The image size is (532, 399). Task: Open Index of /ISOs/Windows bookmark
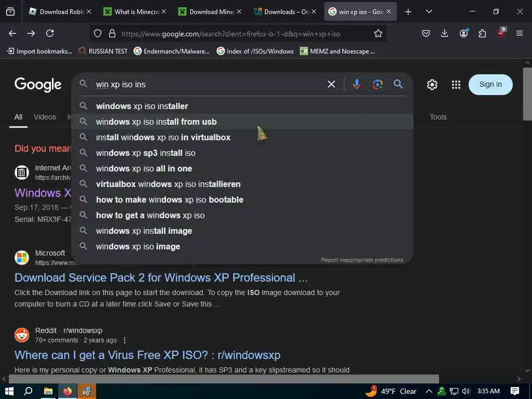[255, 51]
